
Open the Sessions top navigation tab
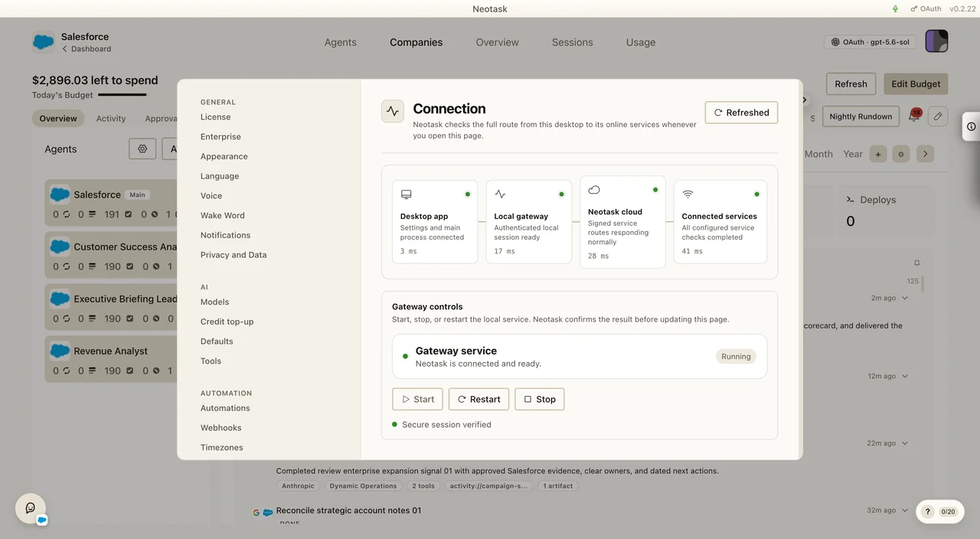tap(573, 42)
